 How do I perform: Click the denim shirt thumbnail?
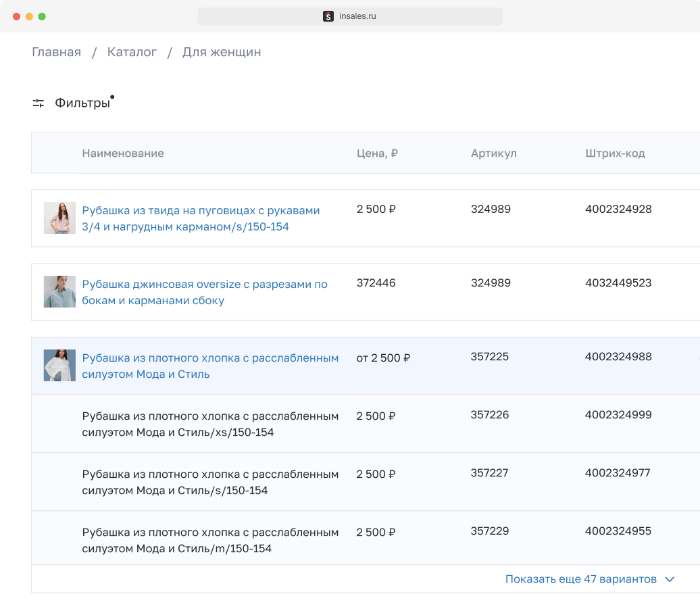(59, 291)
